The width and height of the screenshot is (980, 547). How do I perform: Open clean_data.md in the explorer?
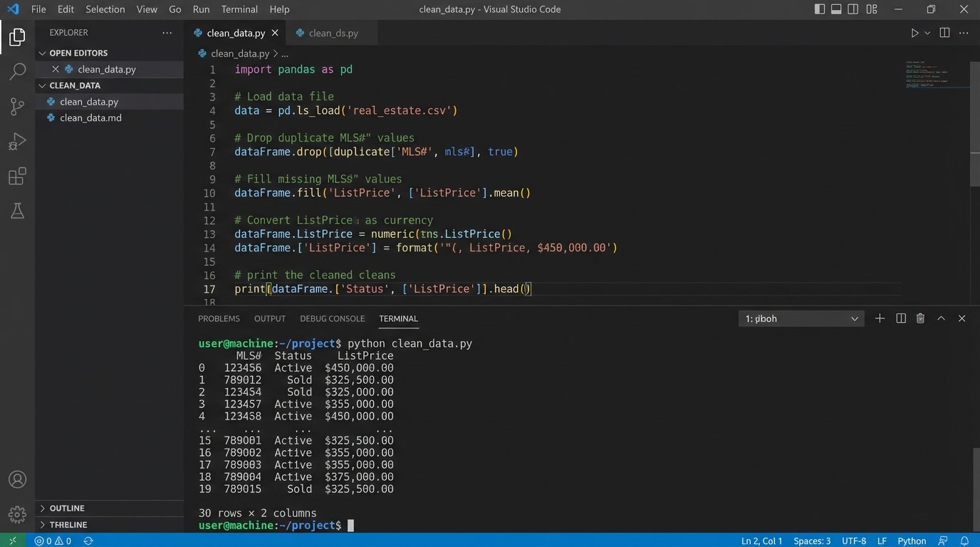(90, 118)
